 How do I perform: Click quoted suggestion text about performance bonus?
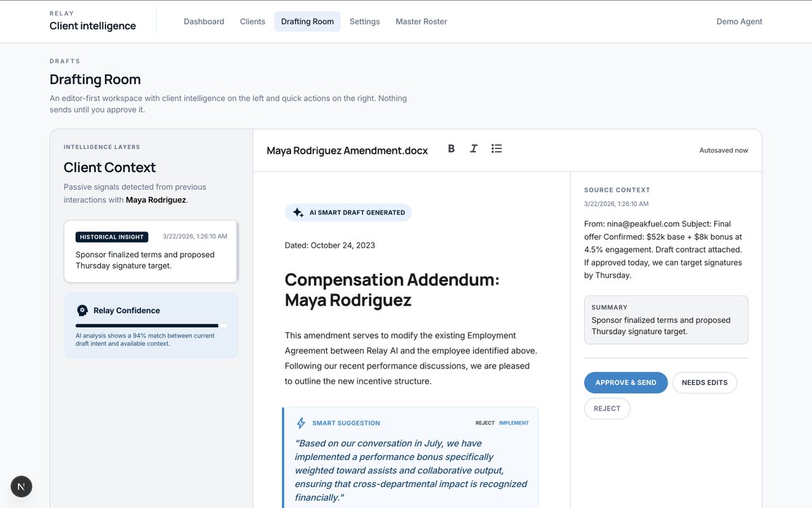(411, 470)
